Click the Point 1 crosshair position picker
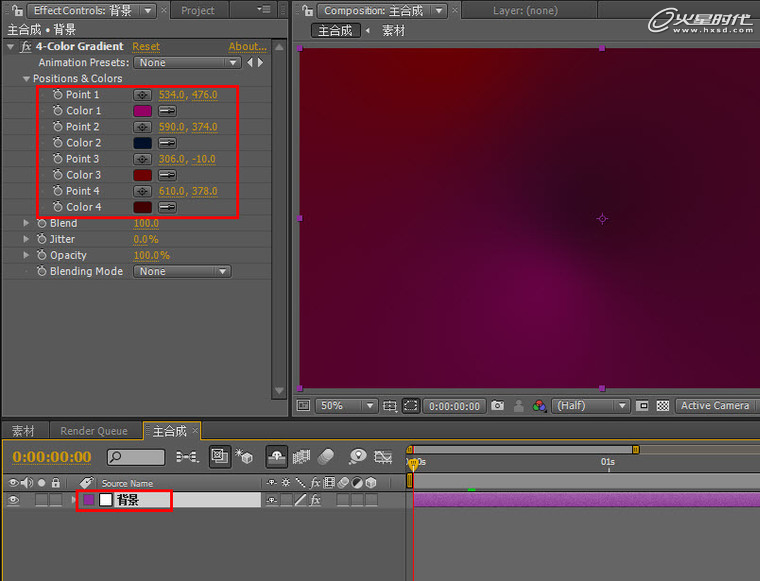The image size is (760, 581). click(142, 95)
